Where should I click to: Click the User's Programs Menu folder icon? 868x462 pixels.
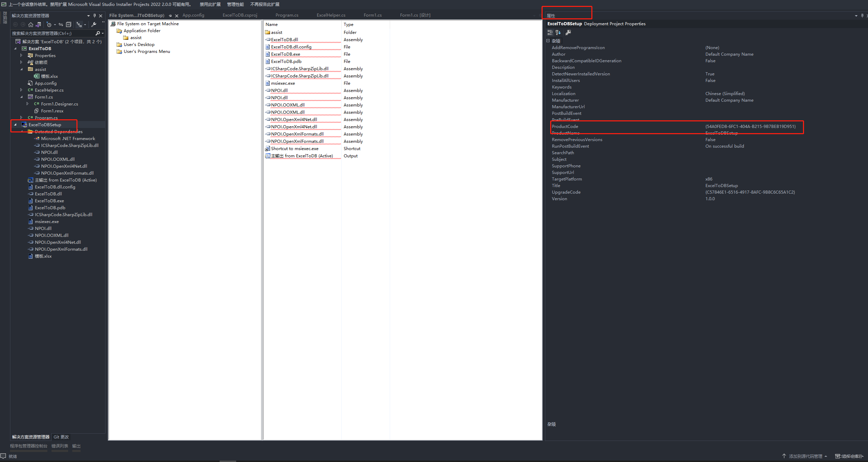(x=119, y=52)
